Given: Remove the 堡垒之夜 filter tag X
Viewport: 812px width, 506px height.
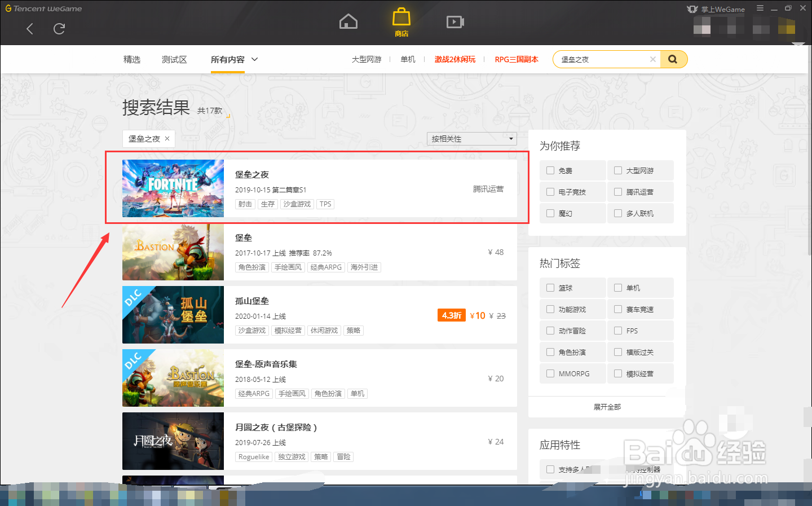Looking at the screenshot, I should click(x=167, y=138).
